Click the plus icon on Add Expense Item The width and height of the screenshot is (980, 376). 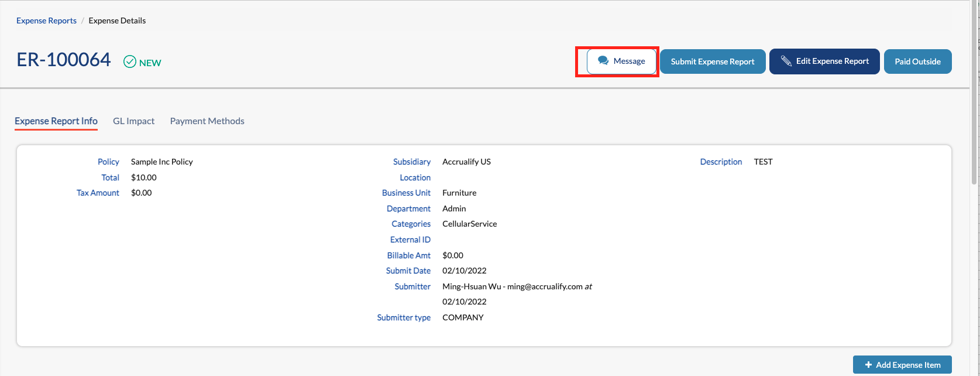[x=868, y=365]
